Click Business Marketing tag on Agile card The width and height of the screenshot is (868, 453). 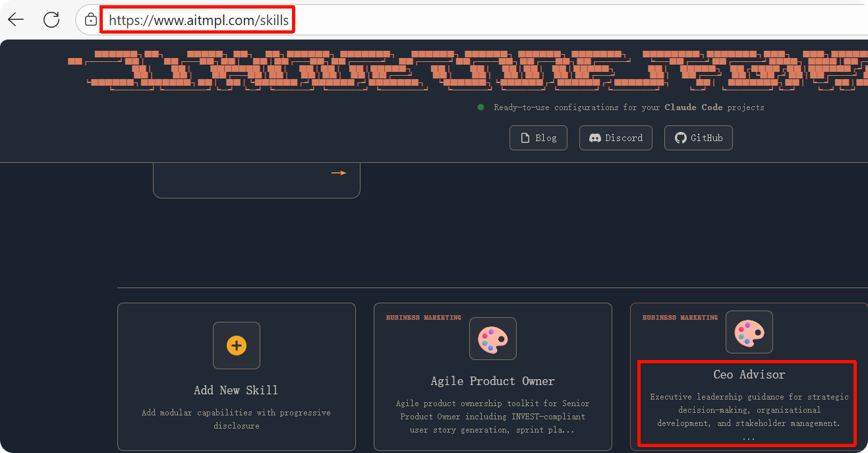pyautogui.click(x=424, y=318)
